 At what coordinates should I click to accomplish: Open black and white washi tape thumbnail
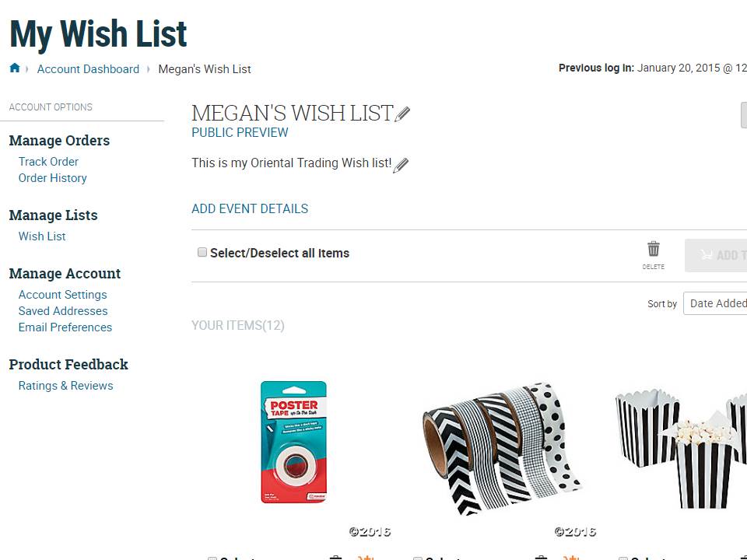pyautogui.click(x=502, y=447)
